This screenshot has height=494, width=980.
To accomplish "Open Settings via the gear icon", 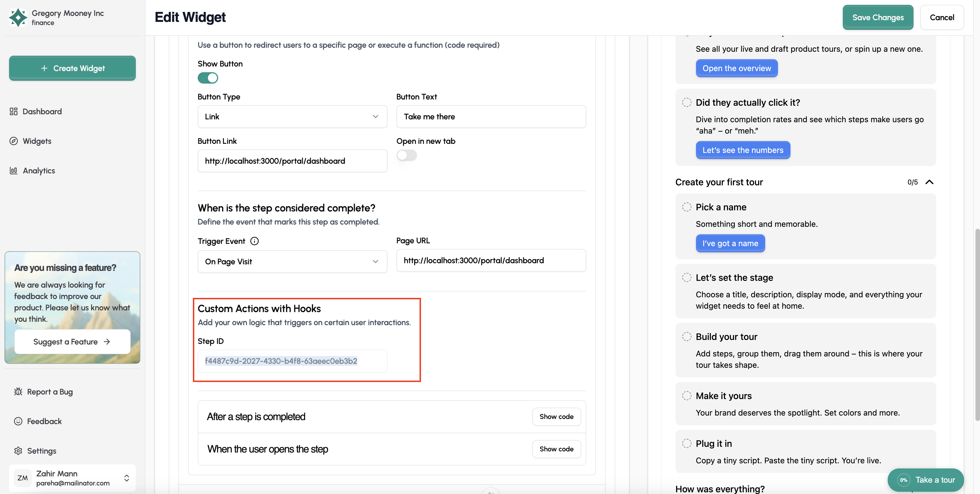I will pos(18,451).
